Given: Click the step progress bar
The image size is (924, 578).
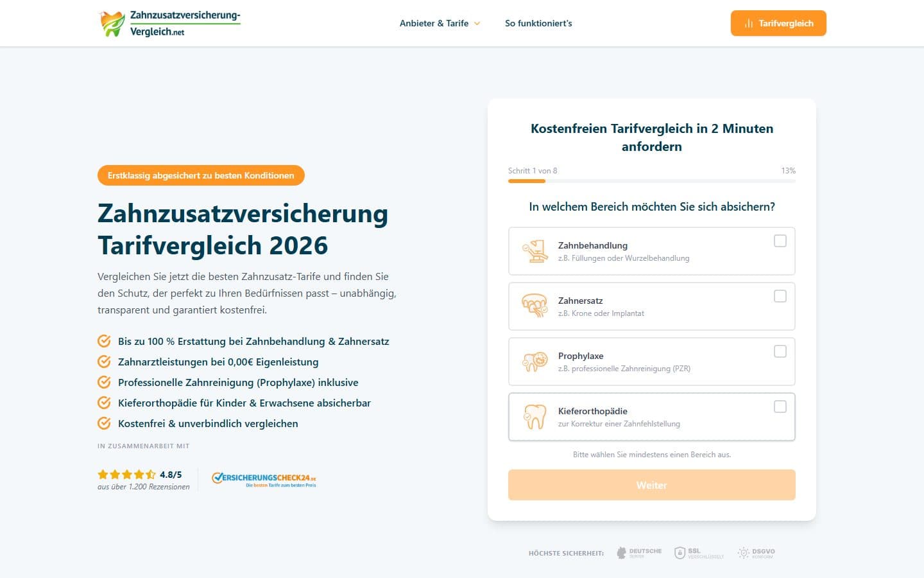Looking at the screenshot, I should click(652, 181).
